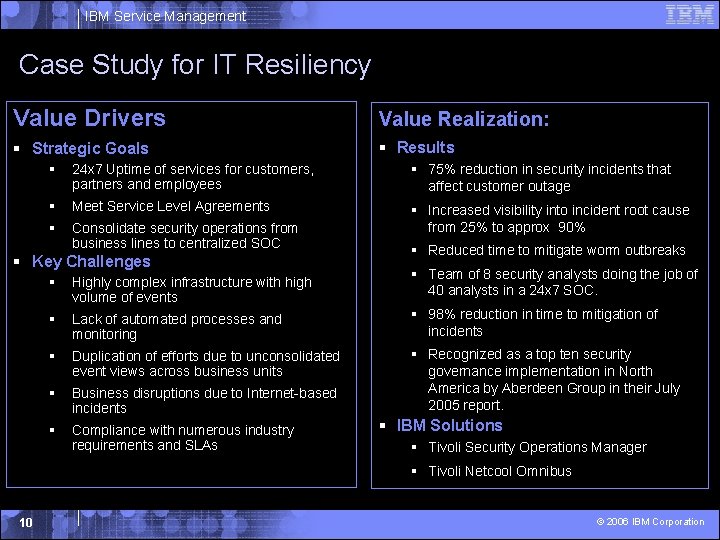Click 'Meet Service Level Agreements' bullet
Viewport: 720px width, 540px height.
click(x=170, y=206)
